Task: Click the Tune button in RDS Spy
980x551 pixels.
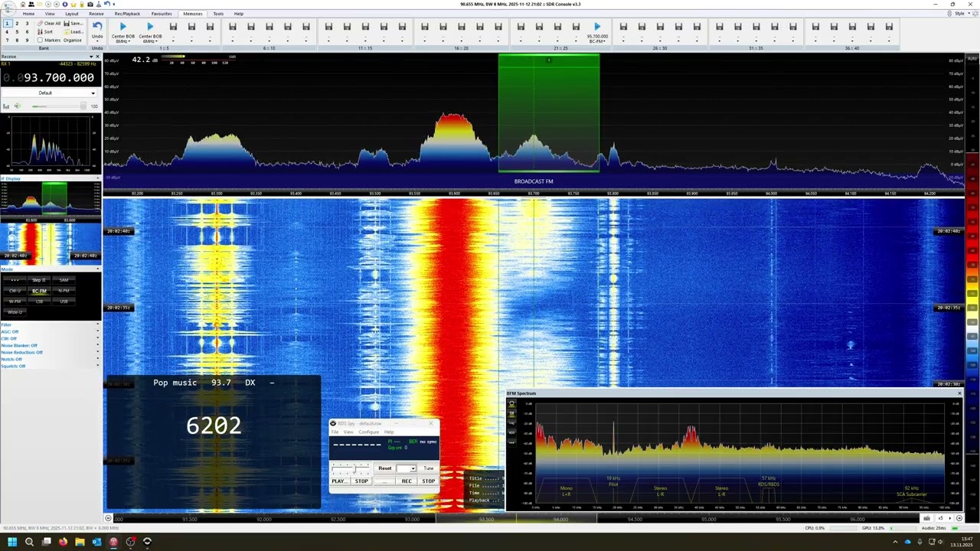Action: point(429,468)
